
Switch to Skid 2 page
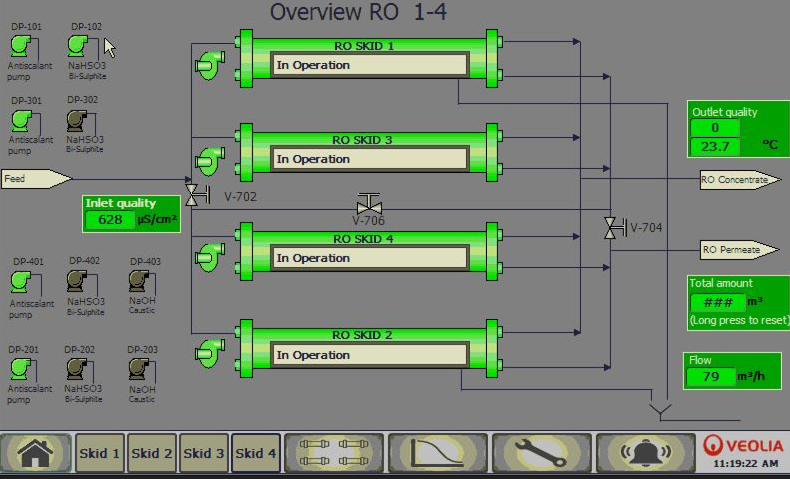click(x=152, y=453)
